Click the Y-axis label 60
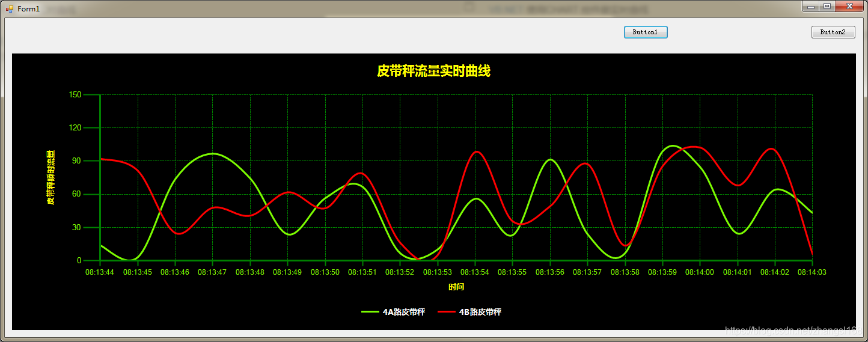Viewport: 868px width, 342px height. 77,194
